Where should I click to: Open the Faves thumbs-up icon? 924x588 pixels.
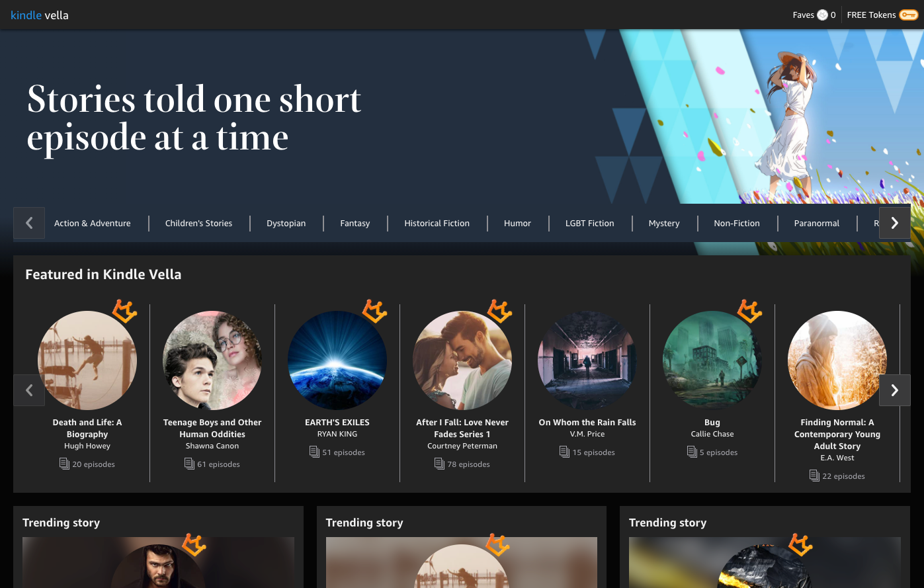tap(822, 15)
